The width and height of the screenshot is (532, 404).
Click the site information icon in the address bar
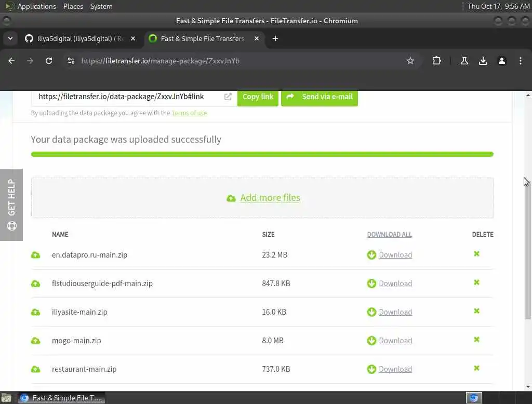click(x=71, y=61)
